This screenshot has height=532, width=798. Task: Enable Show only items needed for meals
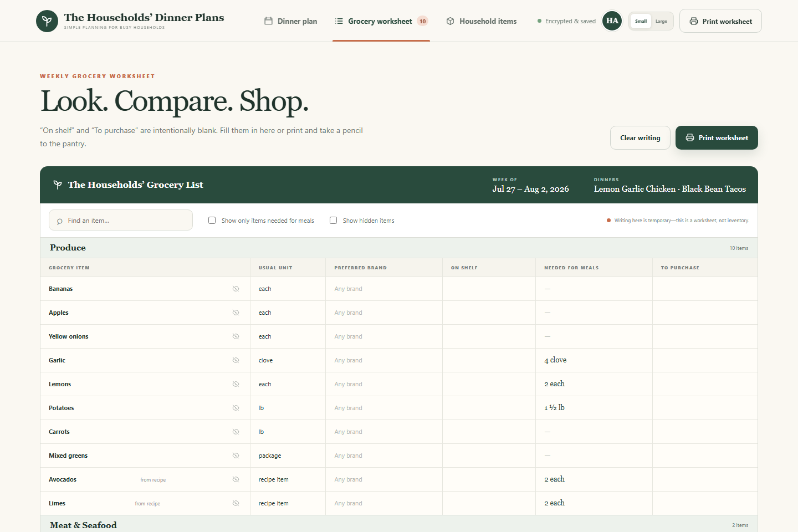[212, 220]
